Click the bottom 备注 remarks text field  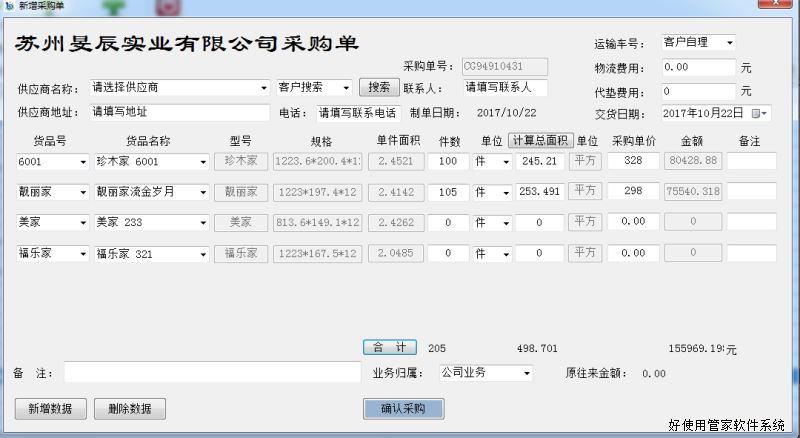(x=211, y=373)
